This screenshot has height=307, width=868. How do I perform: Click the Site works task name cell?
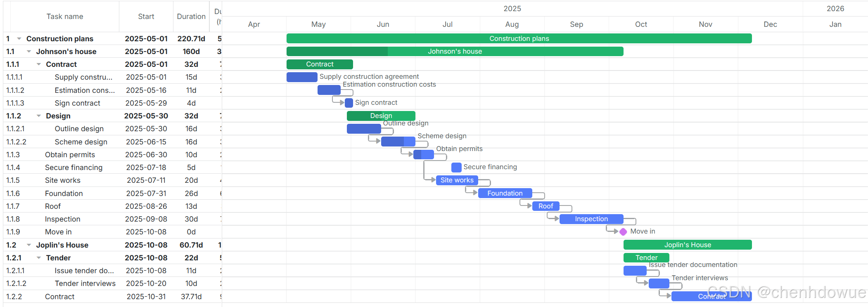(x=63, y=180)
